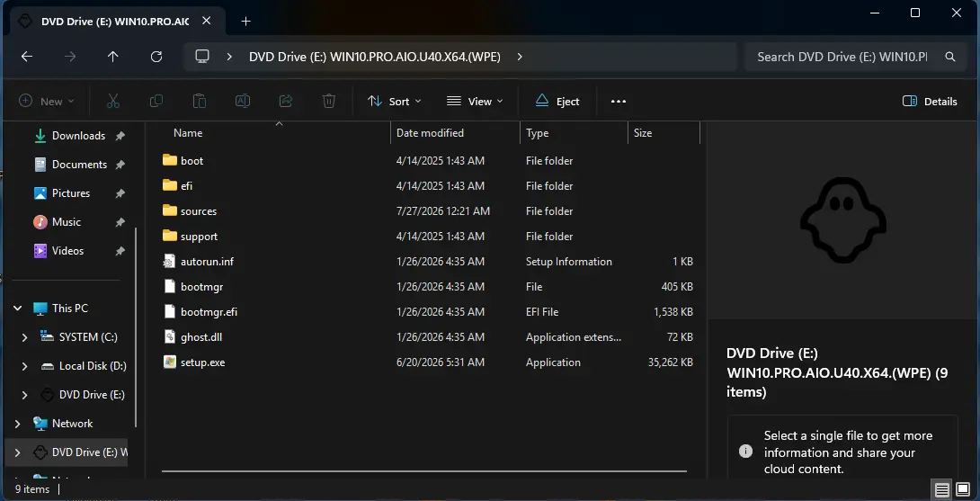This screenshot has width=980, height=501.
Task: Click the Eject button
Action: (x=557, y=102)
